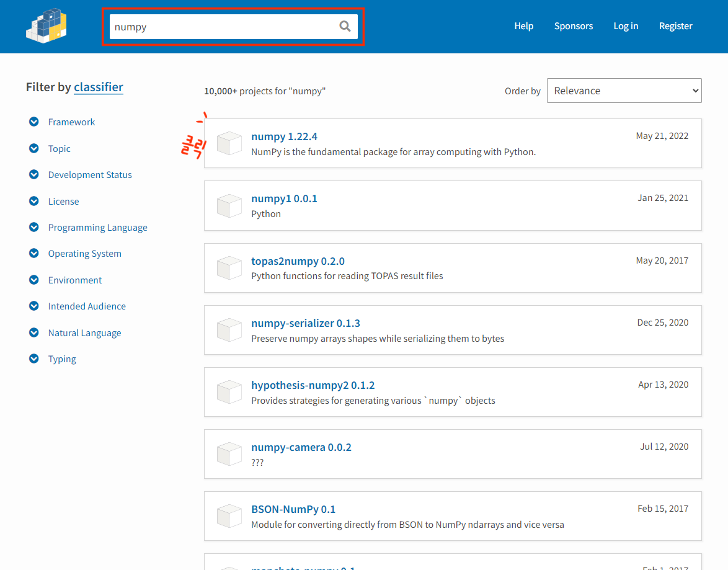Viewport: 728px width, 570px height.
Task: Open the Order by Relevance dropdown
Action: [624, 91]
